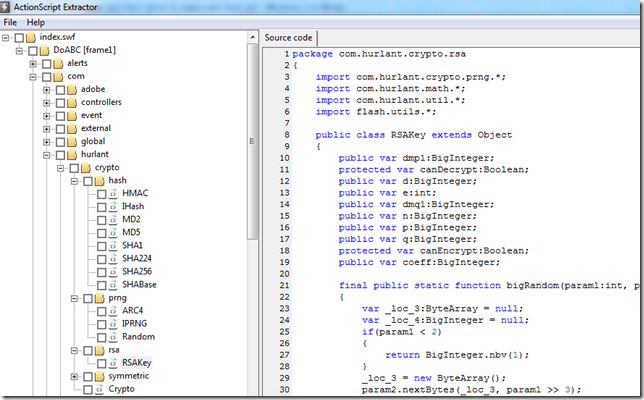
Task: Click the IHash class file icon
Action: click(113, 207)
